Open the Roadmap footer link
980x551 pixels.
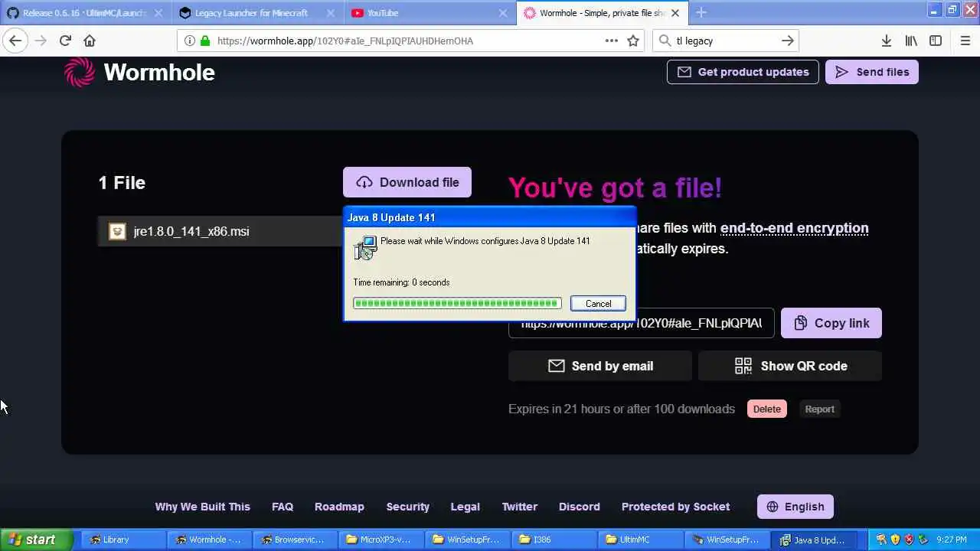pos(339,507)
